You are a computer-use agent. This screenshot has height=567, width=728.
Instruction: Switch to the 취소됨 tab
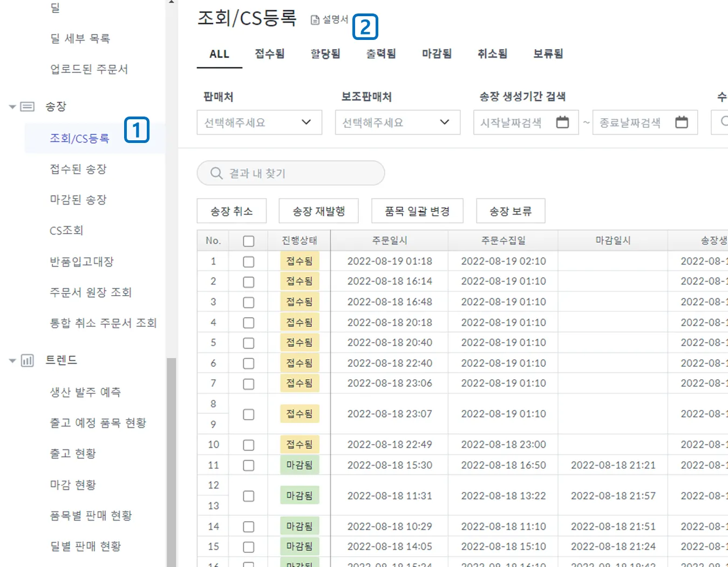coord(493,54)
